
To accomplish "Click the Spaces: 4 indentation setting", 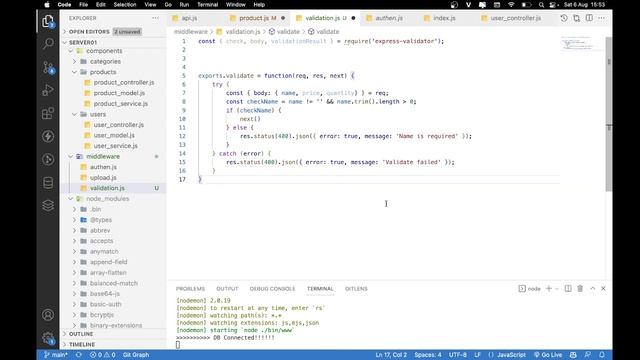I will coord(428,355).
